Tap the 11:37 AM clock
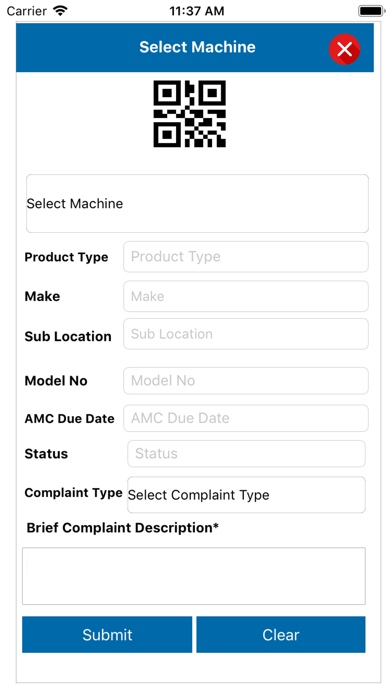This screenshot has width=392, height=696. pyautogui.click(x=197, y=11)
